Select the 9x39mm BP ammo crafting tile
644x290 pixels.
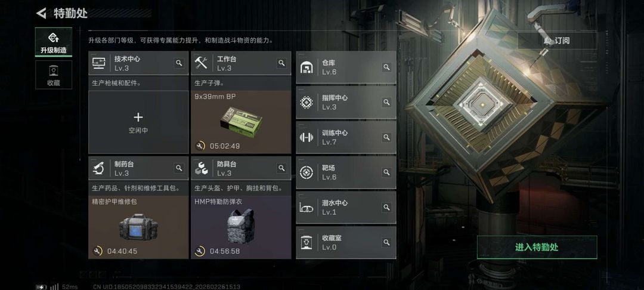(x=241, y=122)
